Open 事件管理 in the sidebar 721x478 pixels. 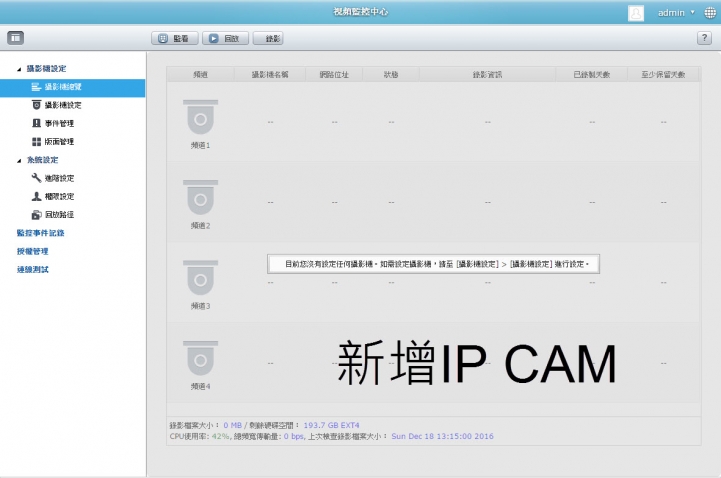53,124
